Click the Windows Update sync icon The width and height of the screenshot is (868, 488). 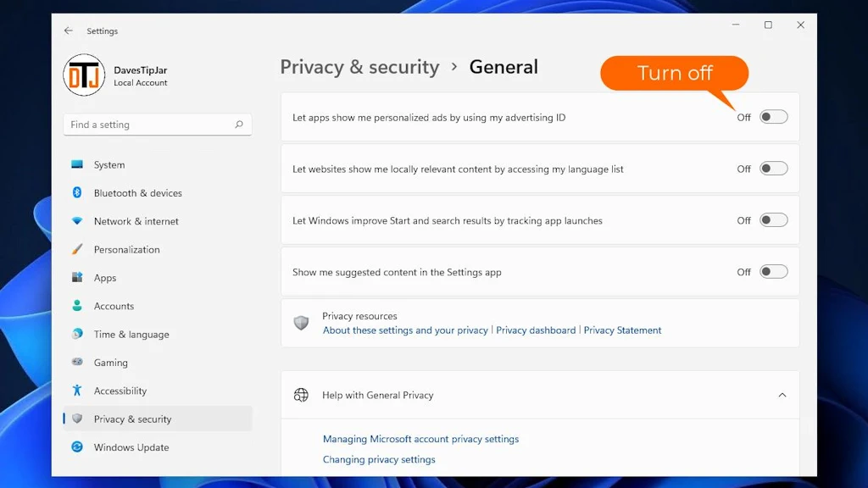(x=77, y=446)
